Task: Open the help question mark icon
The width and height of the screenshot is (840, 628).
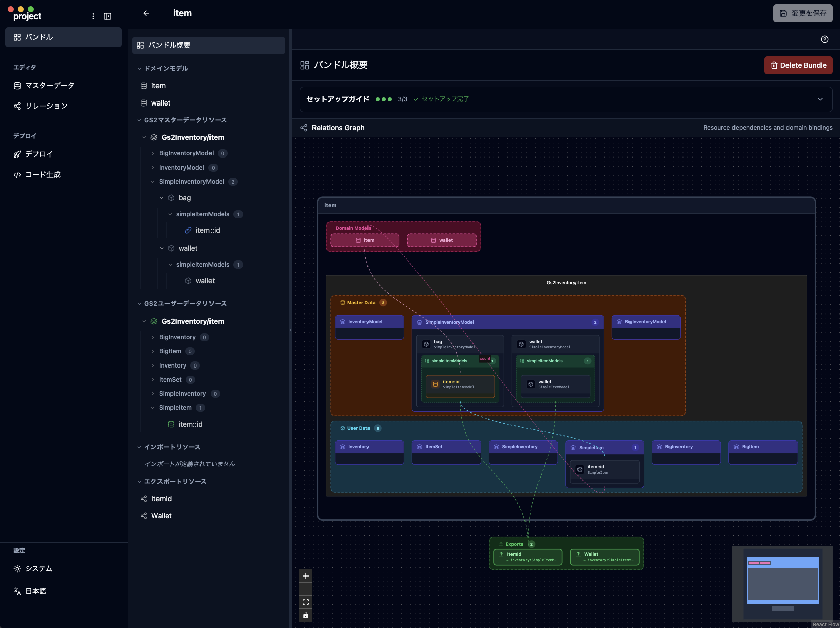Action: pos(824,39)
